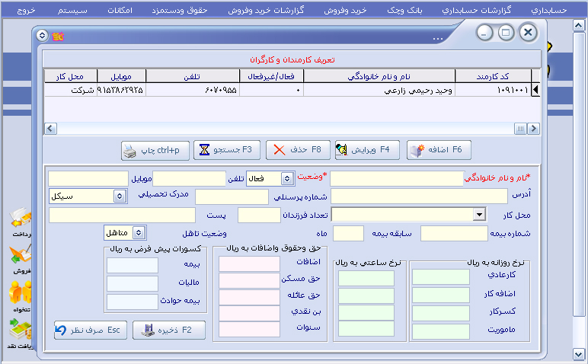
Task: Click the employee table's horizontal scrollbar
Action: [289, 129]
